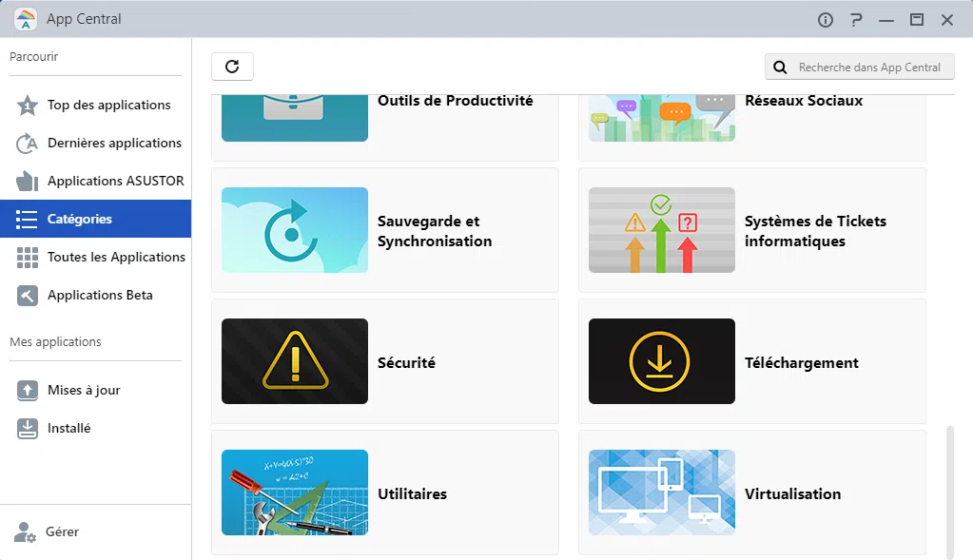Open the help question mark icon

(x=856, y=20)
